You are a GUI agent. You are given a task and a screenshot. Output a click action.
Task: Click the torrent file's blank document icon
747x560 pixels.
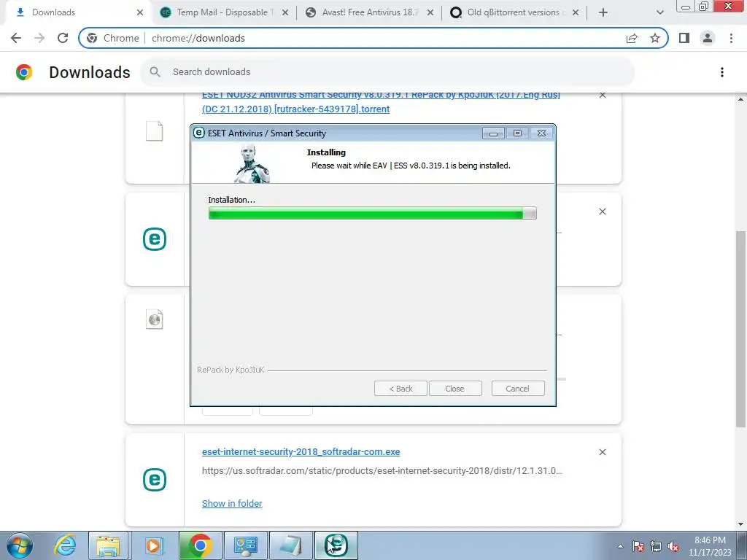click(155, 131)
